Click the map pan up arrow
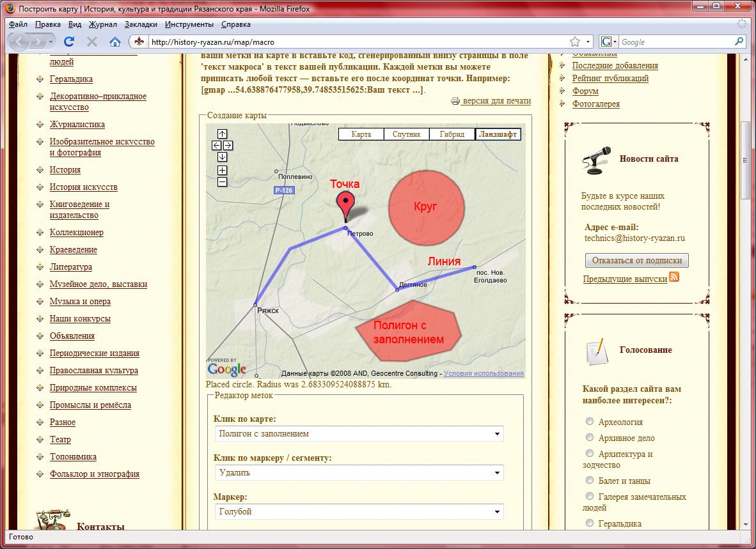The width and height of the screenshot is (756, 549). pos(222,134)
